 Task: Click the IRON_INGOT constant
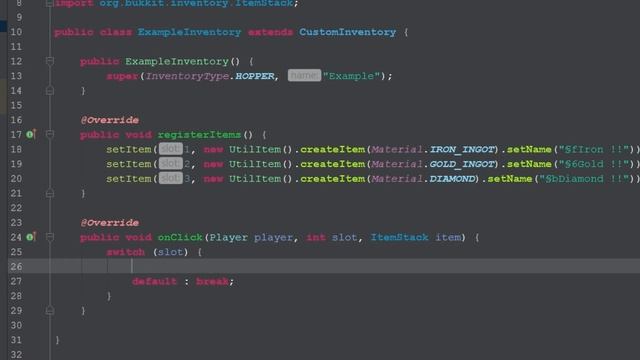pyautogui.click(x=462, y=149)
